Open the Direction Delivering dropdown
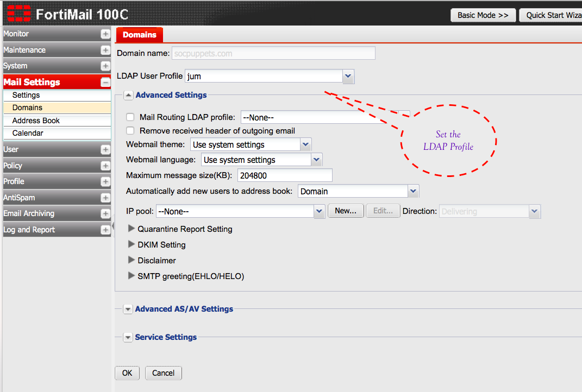582x392 pixels. [534, 211]
